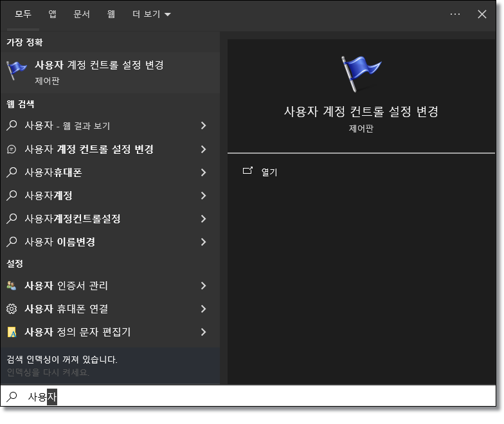504x424 pixels.
Task: Click the large blue flag icon in preview pane
Action: (361, 74)
